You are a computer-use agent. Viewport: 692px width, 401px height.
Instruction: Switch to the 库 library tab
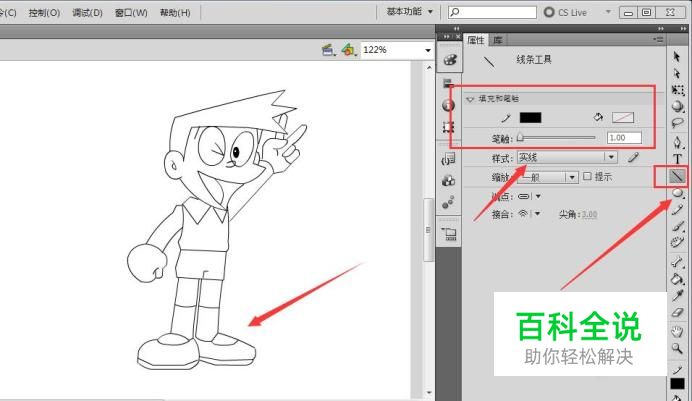(x=498, y=40)
